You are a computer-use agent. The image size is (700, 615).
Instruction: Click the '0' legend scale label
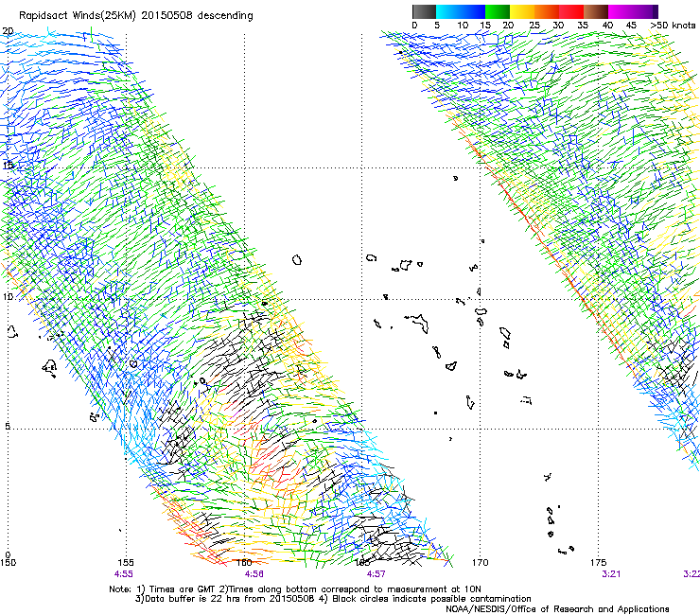(414, 26)
